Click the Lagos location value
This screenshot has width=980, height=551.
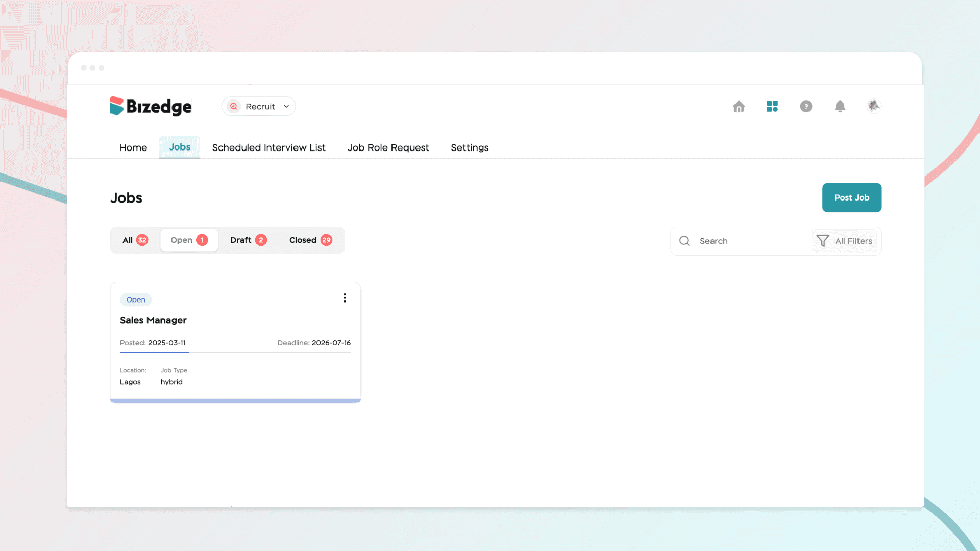point(130,382)
